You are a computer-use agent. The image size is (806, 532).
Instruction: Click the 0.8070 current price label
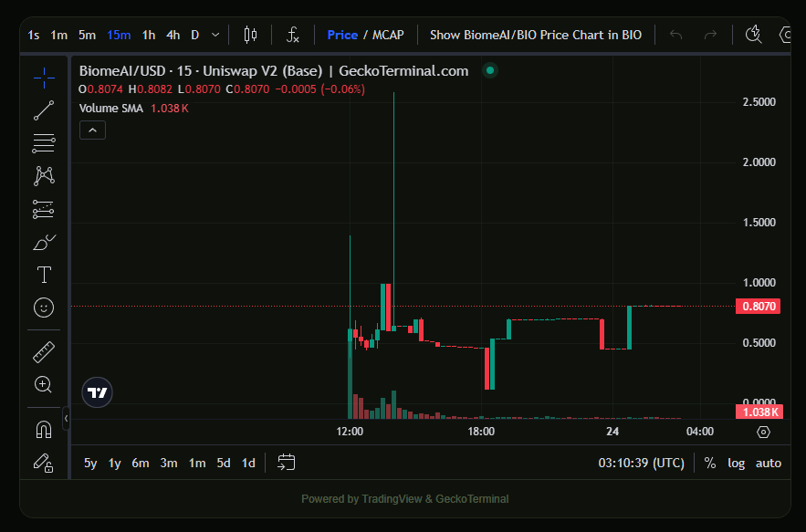click(x=759, y=307)
